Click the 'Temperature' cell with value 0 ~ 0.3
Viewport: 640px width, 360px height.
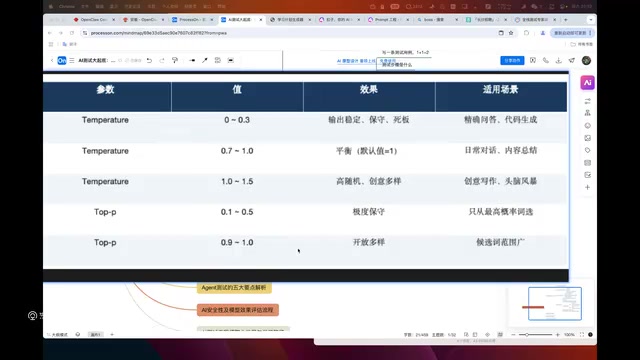(x=105, y=120)
